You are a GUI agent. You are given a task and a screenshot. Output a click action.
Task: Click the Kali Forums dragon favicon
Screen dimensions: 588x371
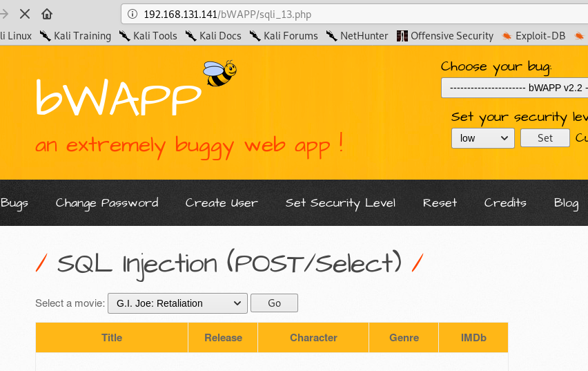255,36
